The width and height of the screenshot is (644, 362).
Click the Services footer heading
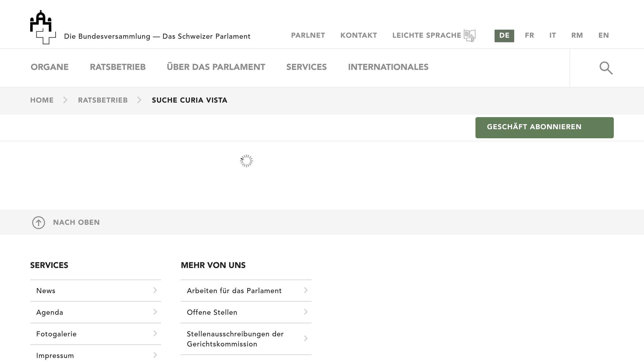tap(49, 265)
